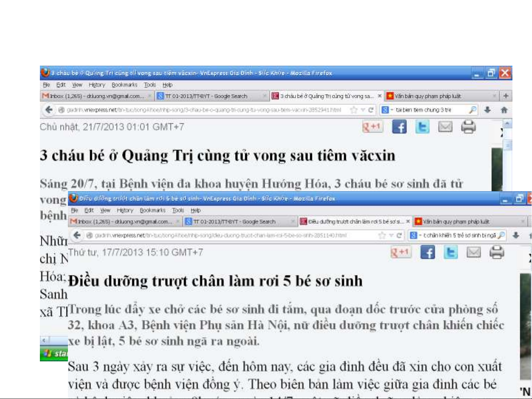Click scrollbar up arrow in Quảng Trị window
The height and width of the screenshot is (399, 532).
tap(508, 124)
